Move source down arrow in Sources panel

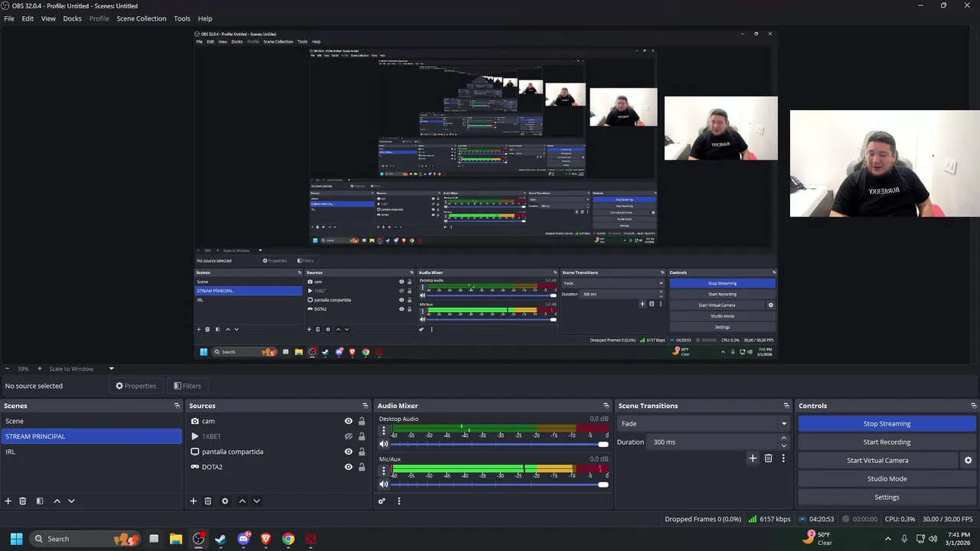(256, 500)
